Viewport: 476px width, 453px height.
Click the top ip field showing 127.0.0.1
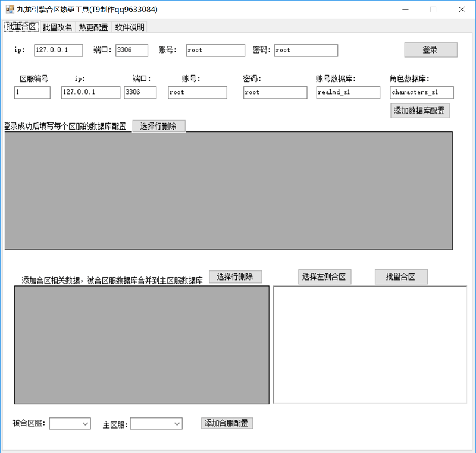pos(58,50)
